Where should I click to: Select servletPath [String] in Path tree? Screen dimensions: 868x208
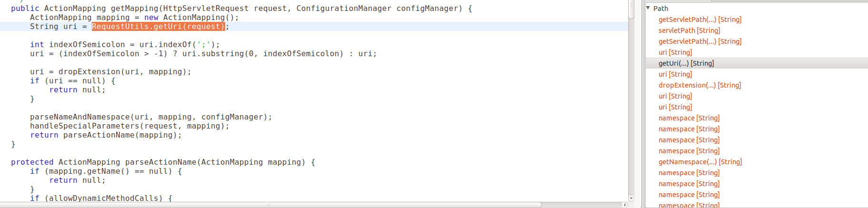689,30
